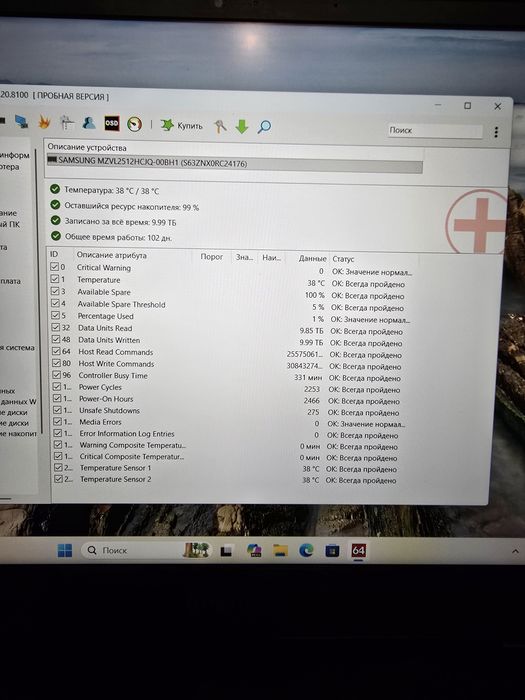525x700 pixels.
Task: Click the blue magnifier toolbar icon
Action: click(264, 127)
